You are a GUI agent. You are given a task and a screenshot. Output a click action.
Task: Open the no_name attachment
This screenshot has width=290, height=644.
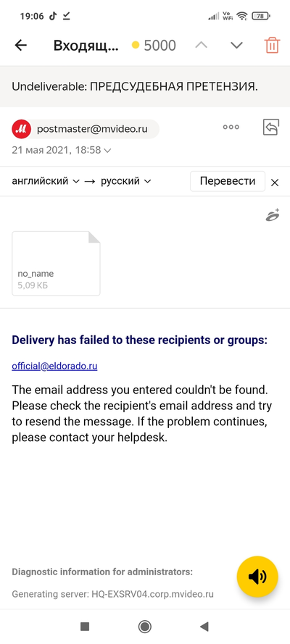[56, 263]
